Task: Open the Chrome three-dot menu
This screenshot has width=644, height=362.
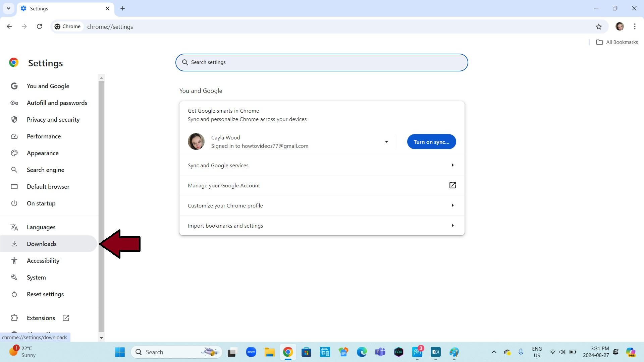Action: click(635, 26)
